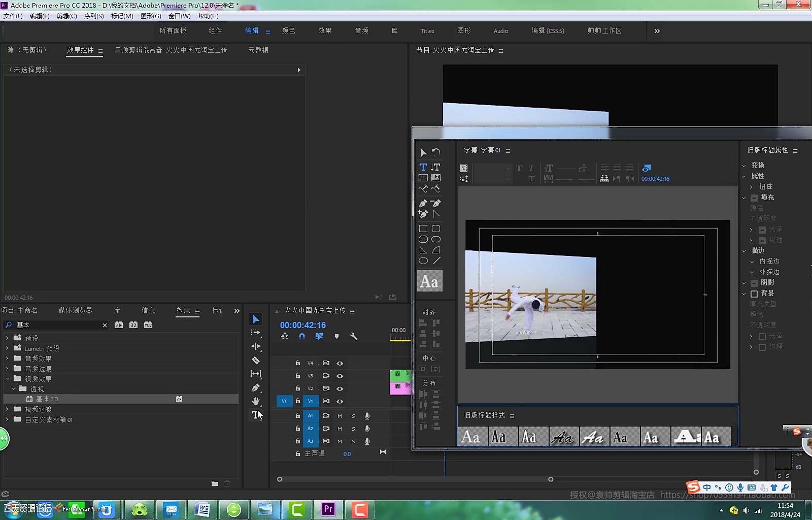Apply the first Aa title style swatch
This screenshot has height=520, width=812.
(472, 437)
